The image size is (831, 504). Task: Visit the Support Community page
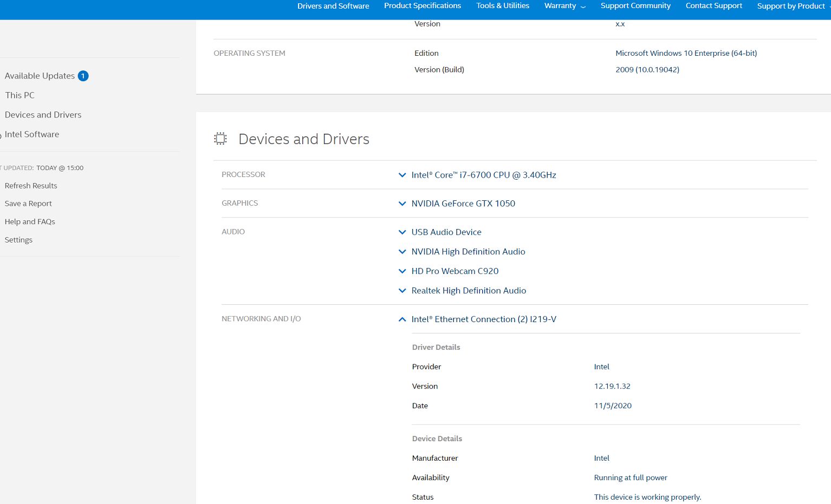point(635,6)
